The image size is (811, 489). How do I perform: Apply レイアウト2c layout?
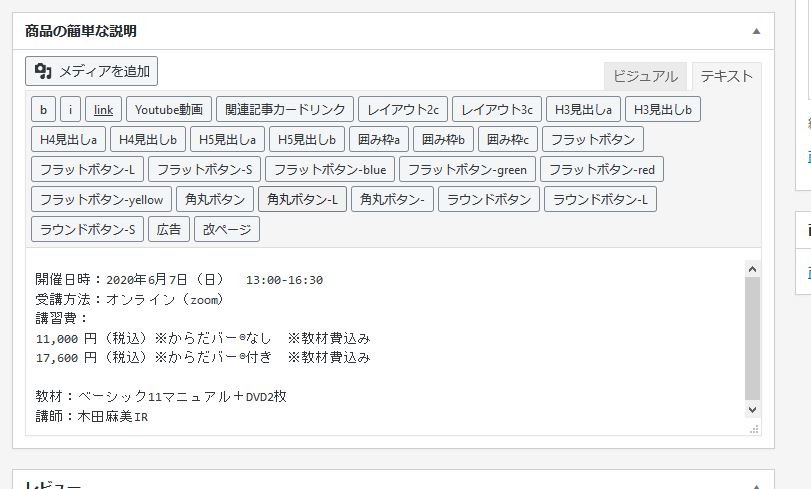(403, 110)
